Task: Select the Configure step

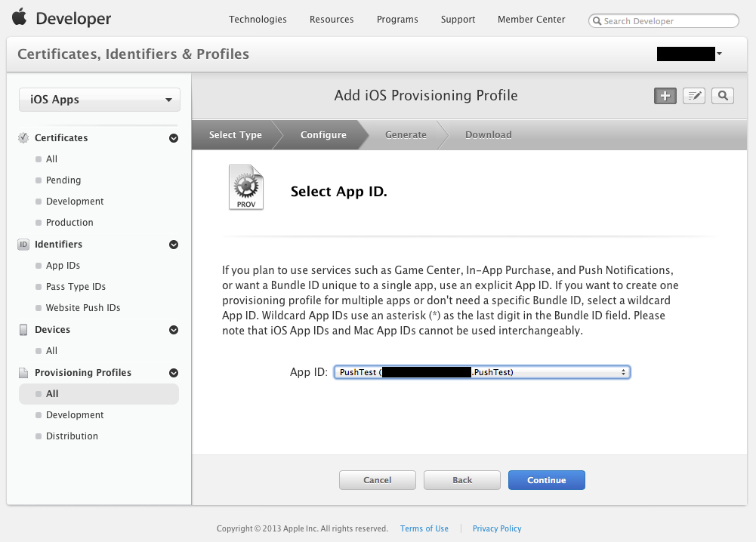Action: [x=323, y=135]
